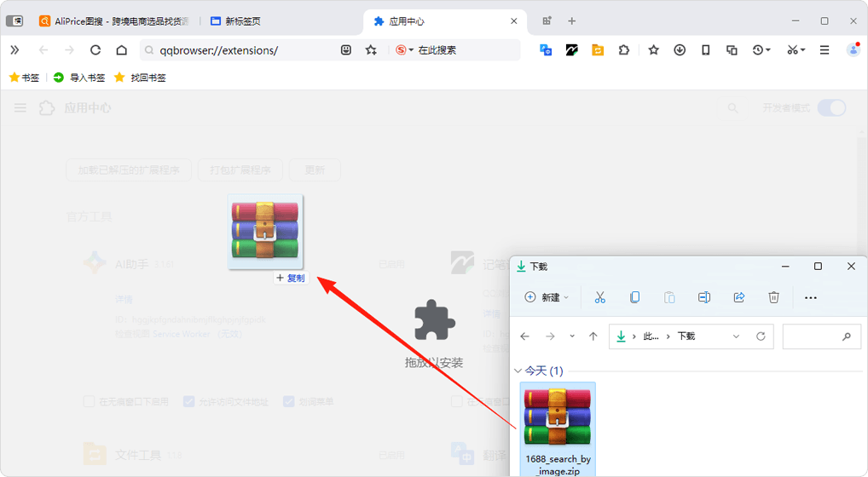
Task: Open the Explorer address bar history dropdown
Action: [x=736, y=336]
